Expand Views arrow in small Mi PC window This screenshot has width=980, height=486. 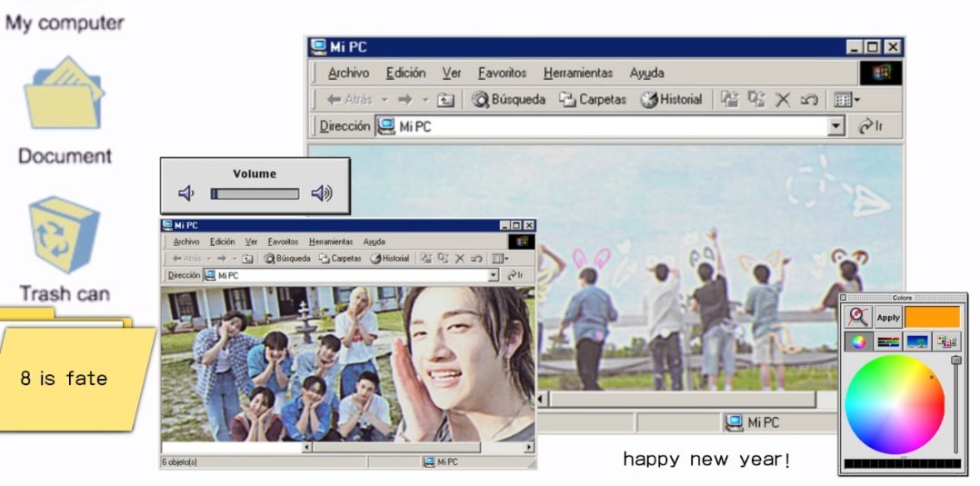(507, 259)
